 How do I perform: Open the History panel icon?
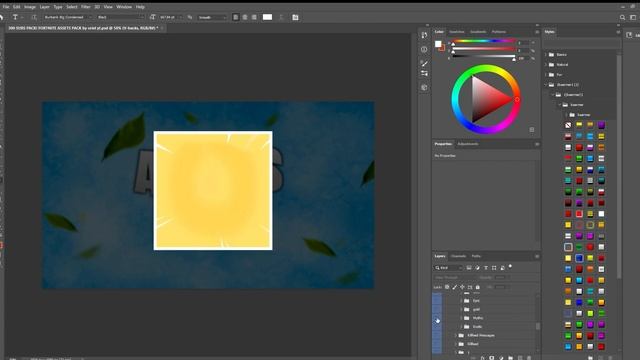(424, 36)
